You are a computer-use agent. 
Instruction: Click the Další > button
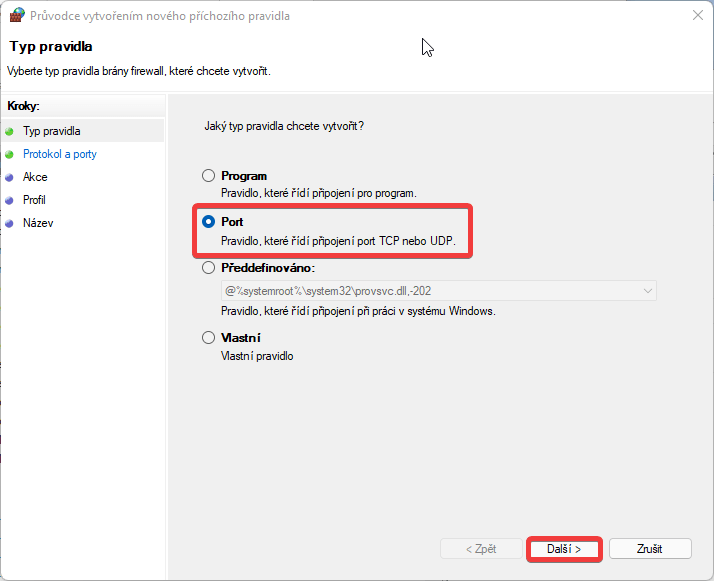click(x=564, y=549)
